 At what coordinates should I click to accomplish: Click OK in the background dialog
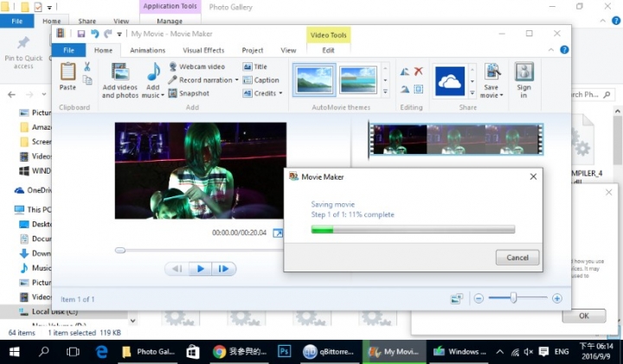click(x=584, y=316)
